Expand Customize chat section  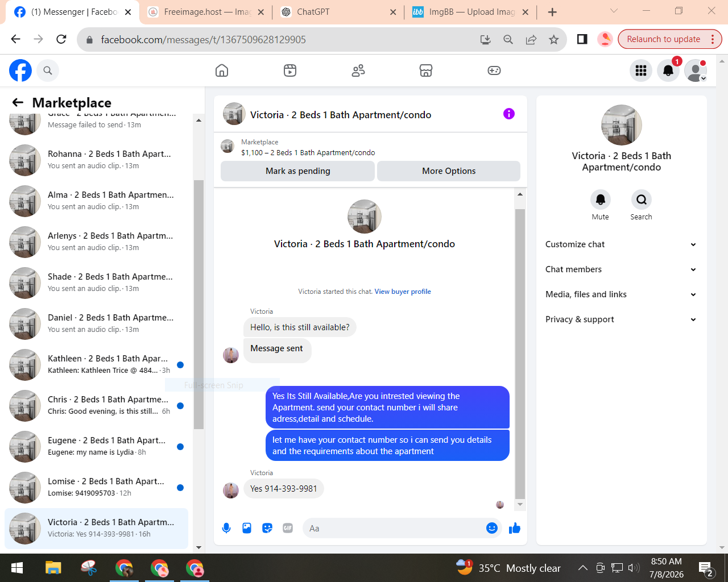point(621,244)
